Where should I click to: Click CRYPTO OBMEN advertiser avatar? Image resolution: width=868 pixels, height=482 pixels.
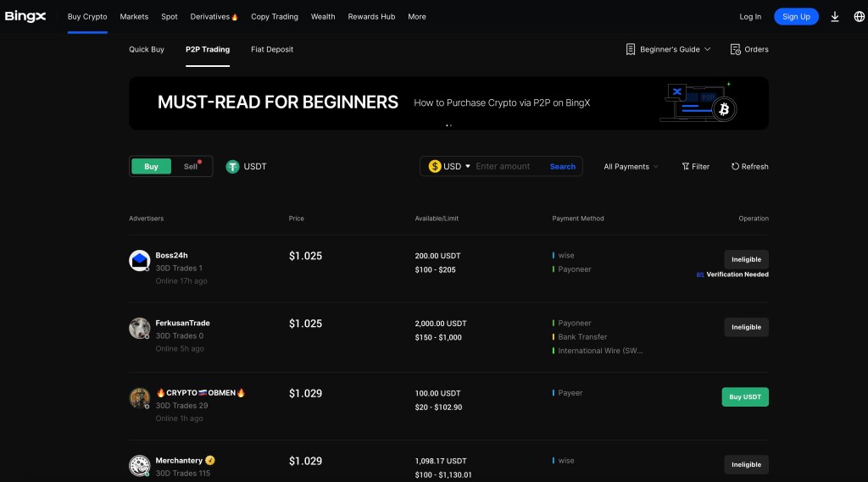coord(140,398)
